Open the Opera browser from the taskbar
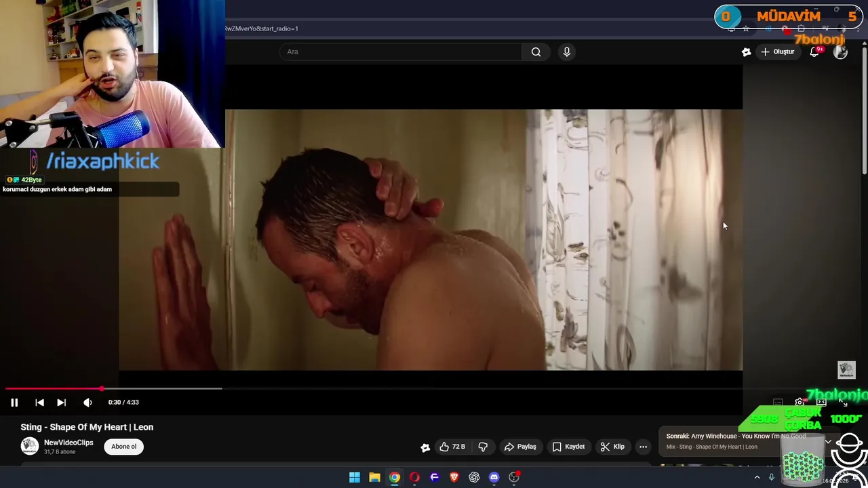This screenshot has height=488, width=868. point(414,477)
